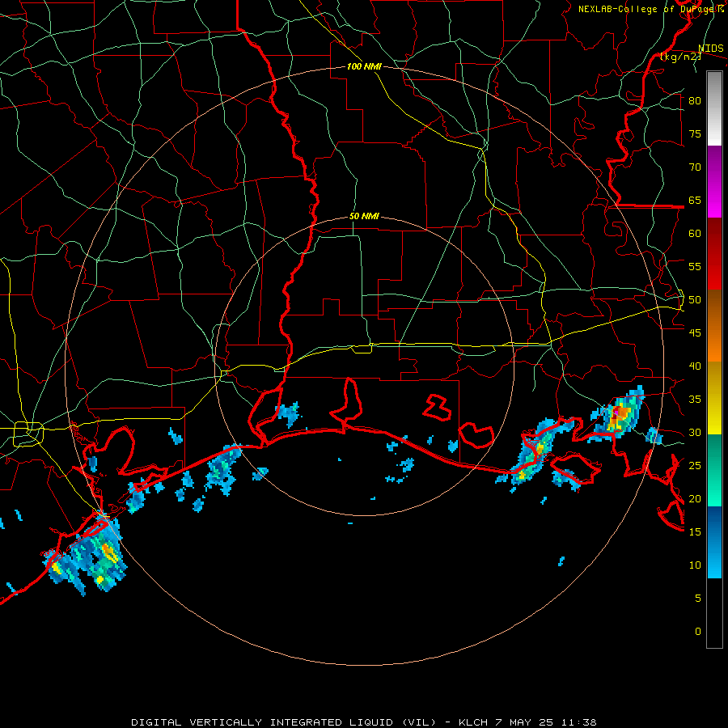Click the scale value 10

coord(695,565)
